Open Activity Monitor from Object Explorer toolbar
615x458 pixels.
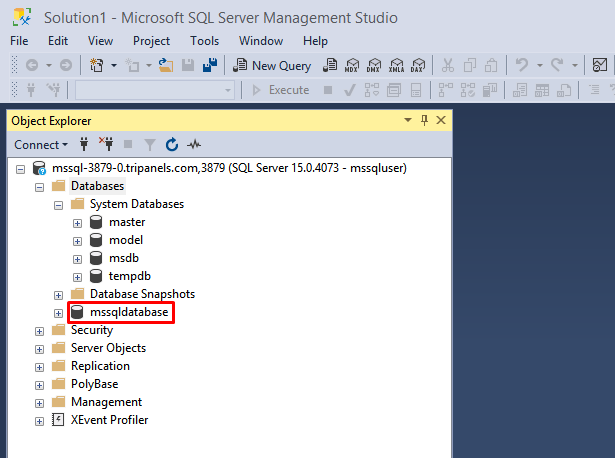click(x=194, y=144)
